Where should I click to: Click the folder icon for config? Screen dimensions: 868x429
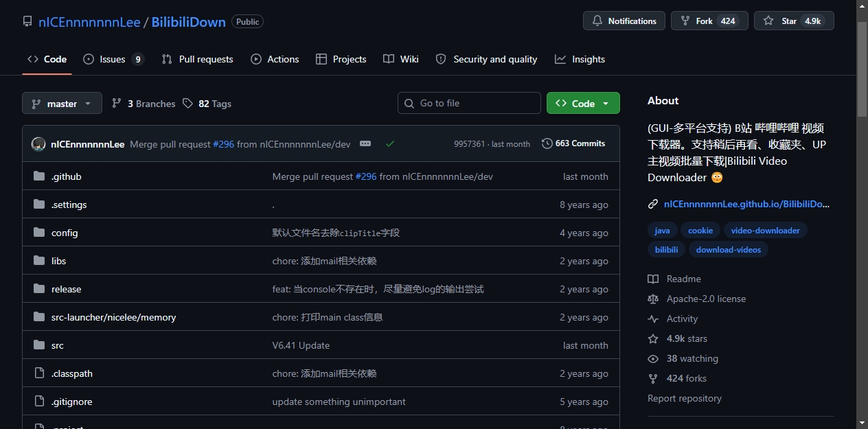pyautogui.click(x=39, y=233)
